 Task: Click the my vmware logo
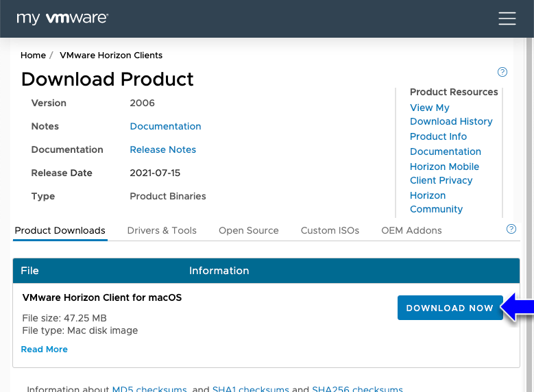click(62, 19)
